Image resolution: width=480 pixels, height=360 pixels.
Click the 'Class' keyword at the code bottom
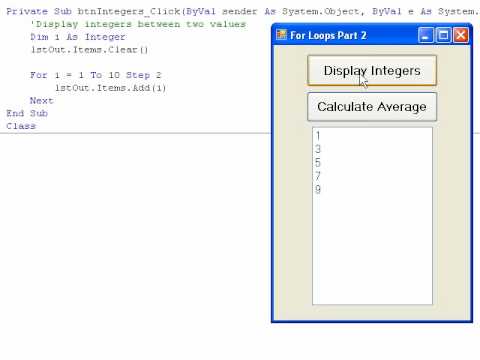[21, 126]
